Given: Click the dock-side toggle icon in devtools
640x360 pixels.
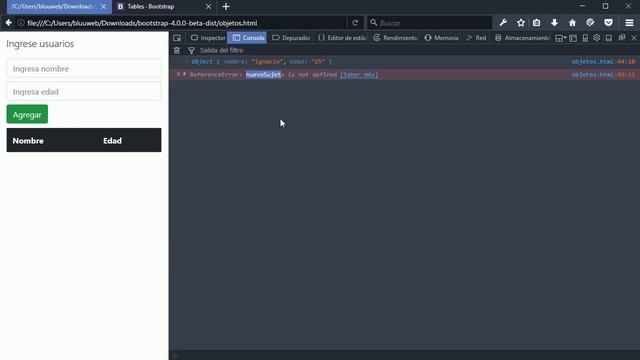Looking at the screenshot, I should coord(609,38).
